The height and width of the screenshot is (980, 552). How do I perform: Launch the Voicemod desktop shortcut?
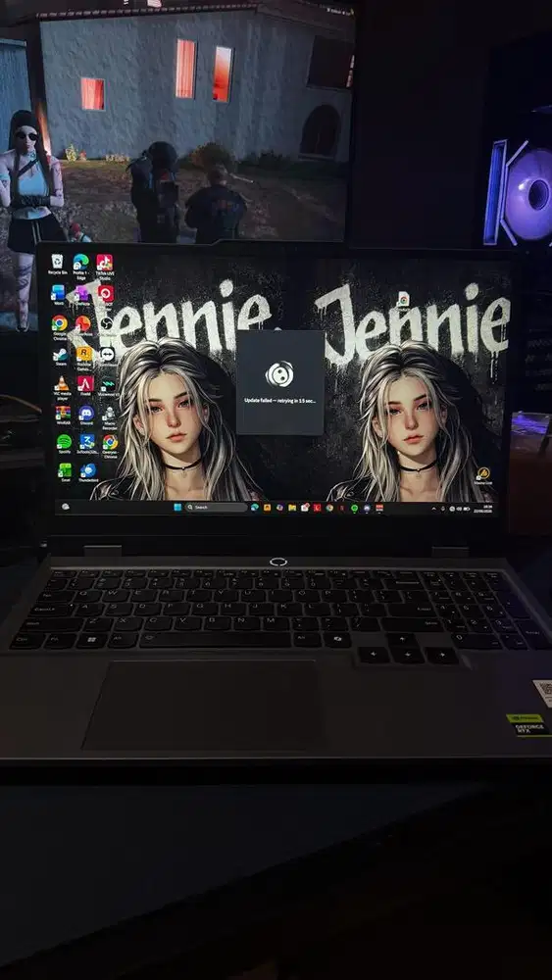tap(108, 384)
